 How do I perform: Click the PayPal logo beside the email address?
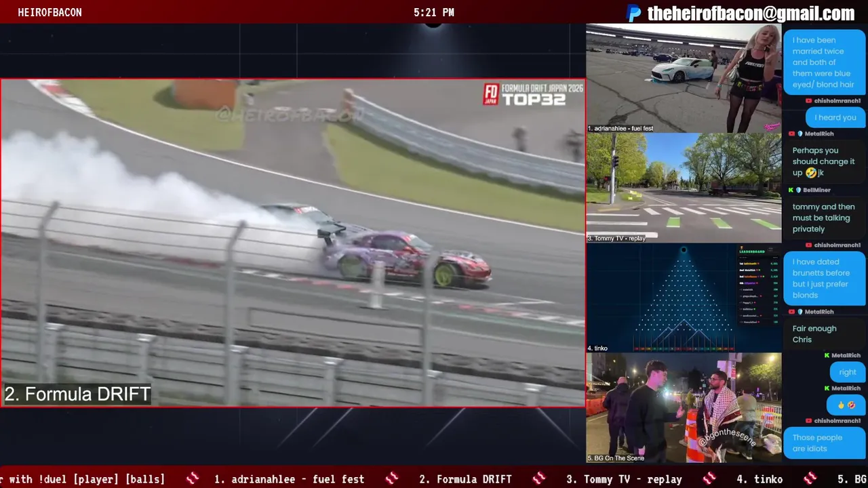[634, 13]
